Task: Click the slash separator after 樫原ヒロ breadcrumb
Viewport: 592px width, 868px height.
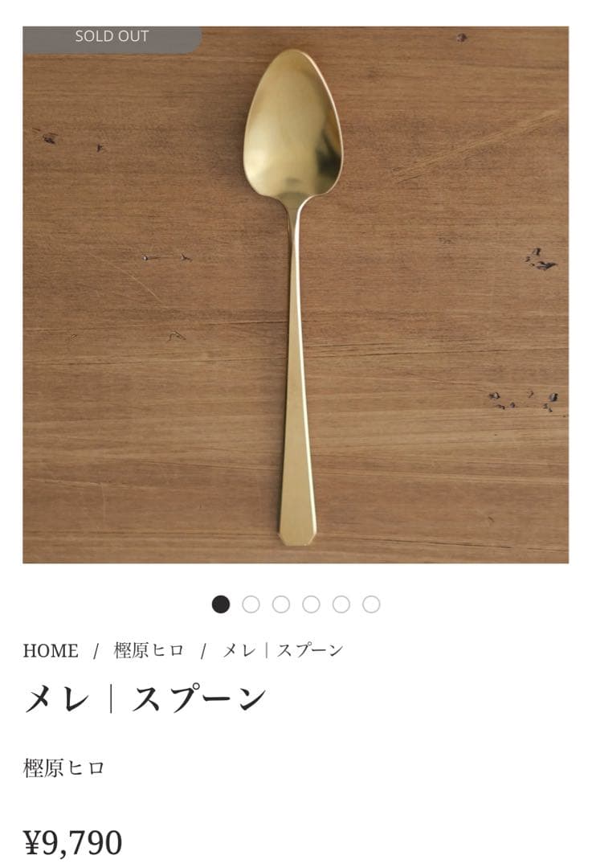Action: pos(203,651)
